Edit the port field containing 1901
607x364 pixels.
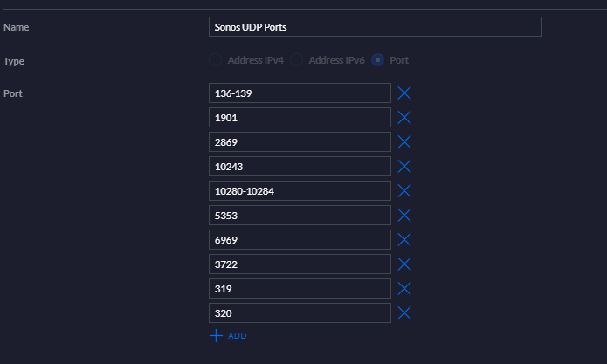[300, 118]
